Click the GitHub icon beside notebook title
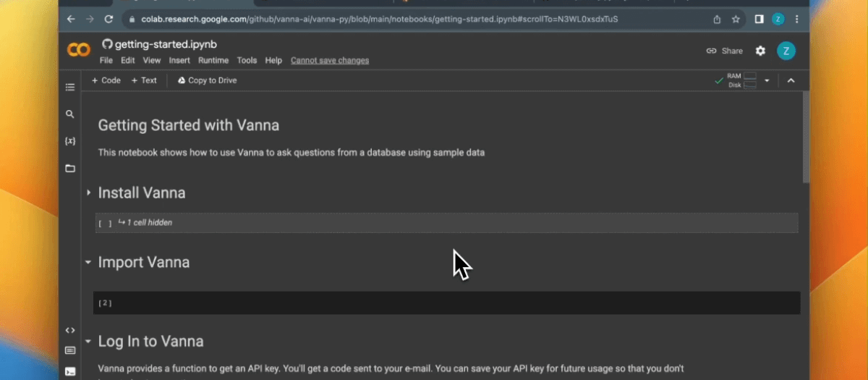Viewport: 868px width, 380px height. click(107, 44)
